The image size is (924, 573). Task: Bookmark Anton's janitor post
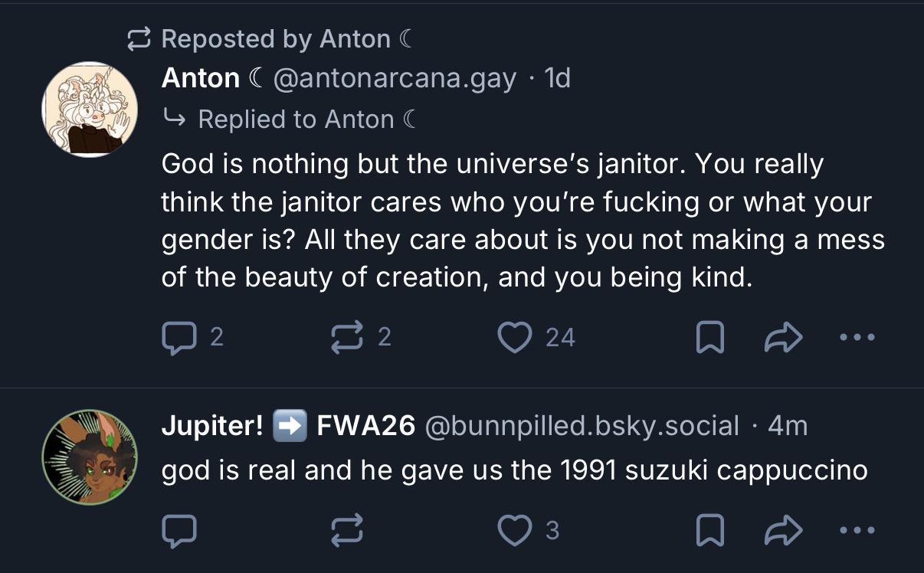point(709,337)
